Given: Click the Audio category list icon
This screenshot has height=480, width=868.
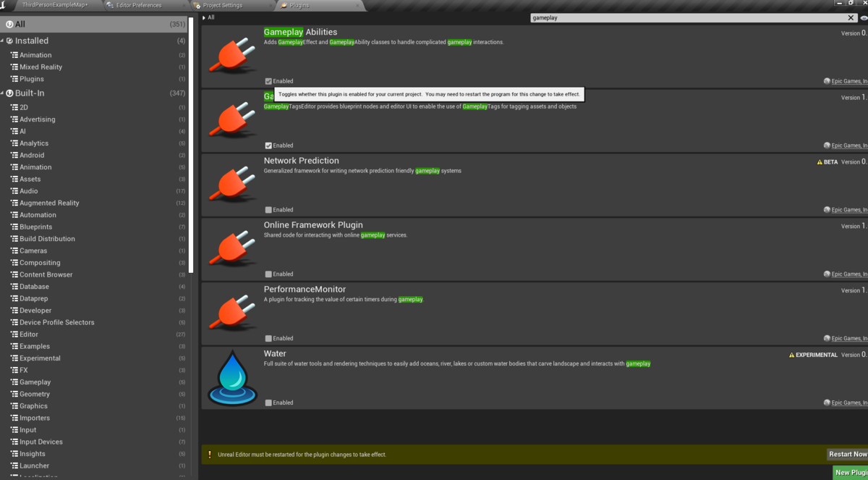Looking at the screenshot, I should 14,191.
